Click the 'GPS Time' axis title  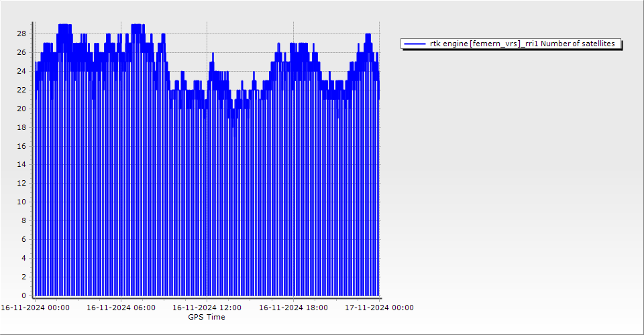[207, 317]
